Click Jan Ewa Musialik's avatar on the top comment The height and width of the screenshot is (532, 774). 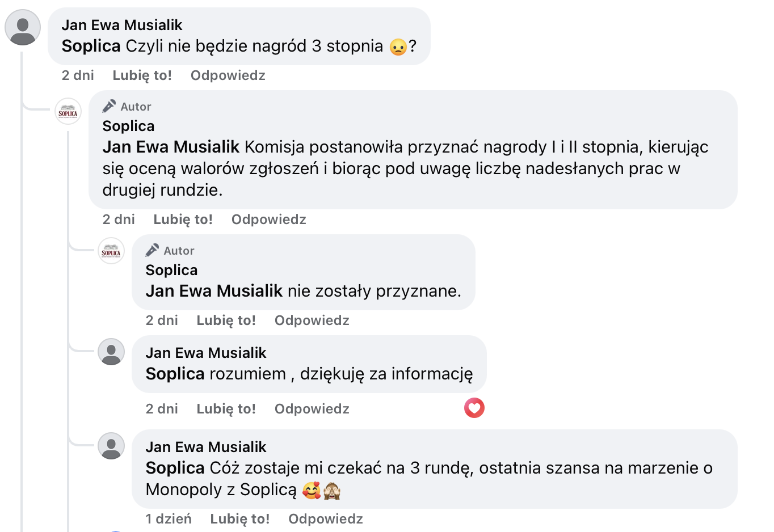[23, 27]
